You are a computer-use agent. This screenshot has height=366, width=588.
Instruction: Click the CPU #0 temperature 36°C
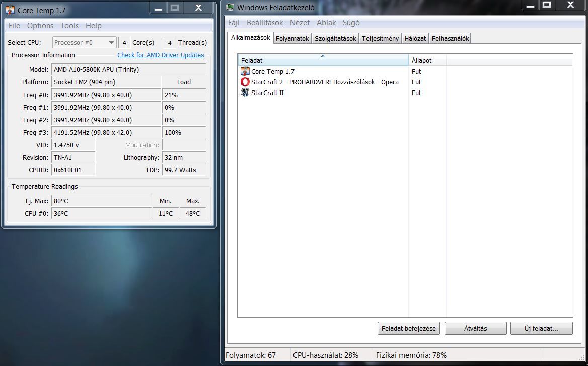(x=101, y=213)
